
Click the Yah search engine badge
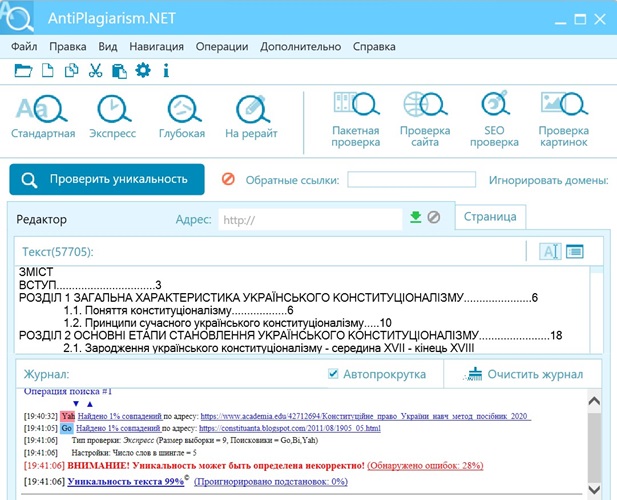tap(68, 416)
